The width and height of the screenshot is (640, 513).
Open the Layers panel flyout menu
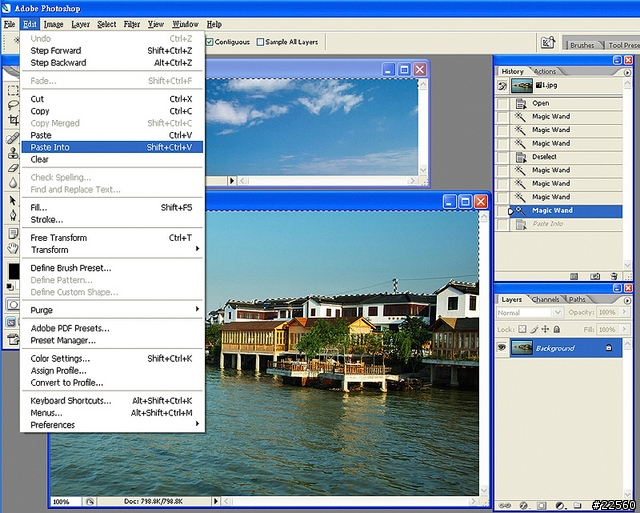tap(627, 300)
